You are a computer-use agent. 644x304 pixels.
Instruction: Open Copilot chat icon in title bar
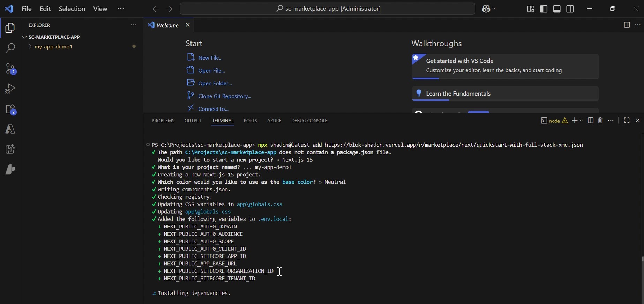(486, 9)
